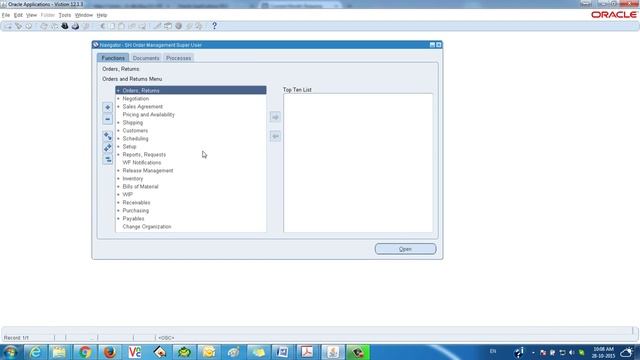Click the Add to Top Ten List arrow
Viewport: 640px width, 360px height.
[275, 117]
